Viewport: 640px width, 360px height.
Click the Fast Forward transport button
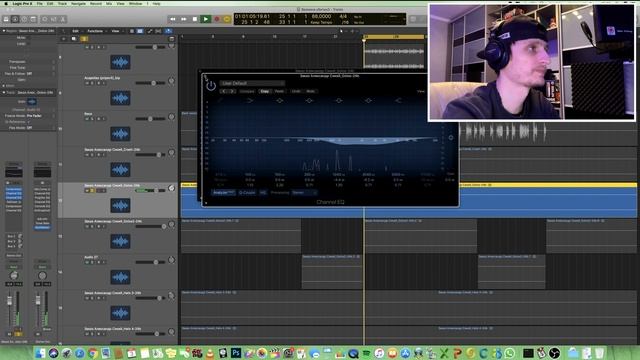pyautogui.click(x=184, y=19)
